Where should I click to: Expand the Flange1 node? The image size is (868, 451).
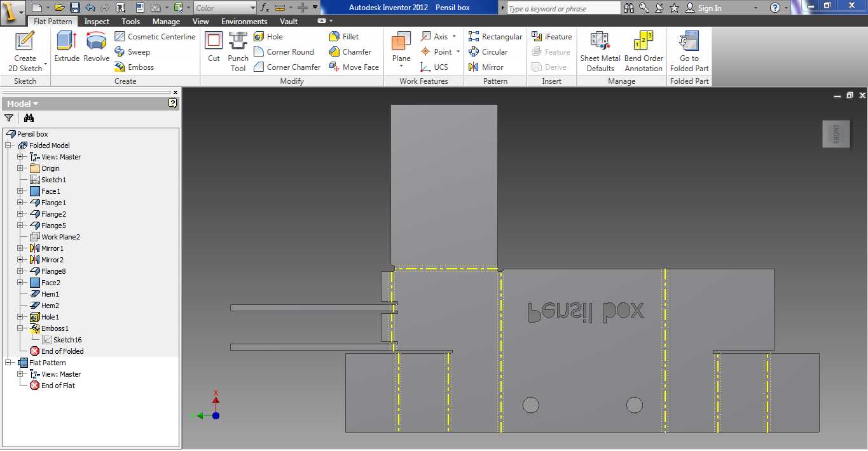tap(20, 203)
